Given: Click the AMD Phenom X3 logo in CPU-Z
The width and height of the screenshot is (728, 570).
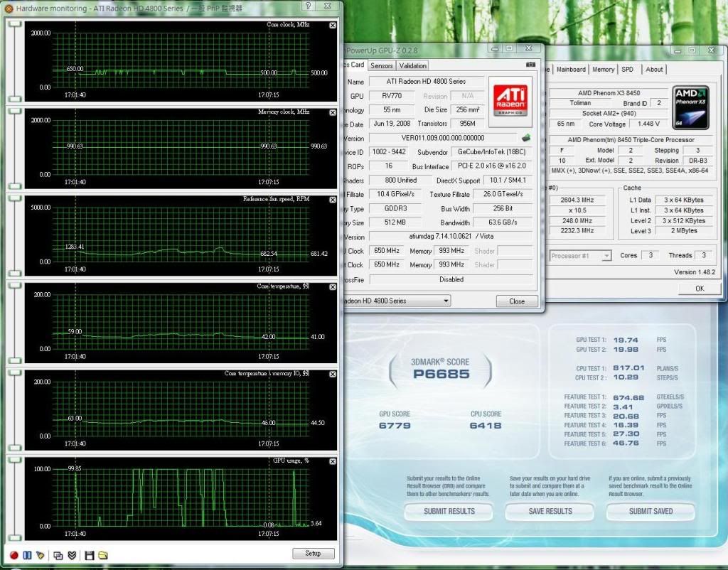Looking at the screenshot, I should pyautogui.click(x=691, y=107).
